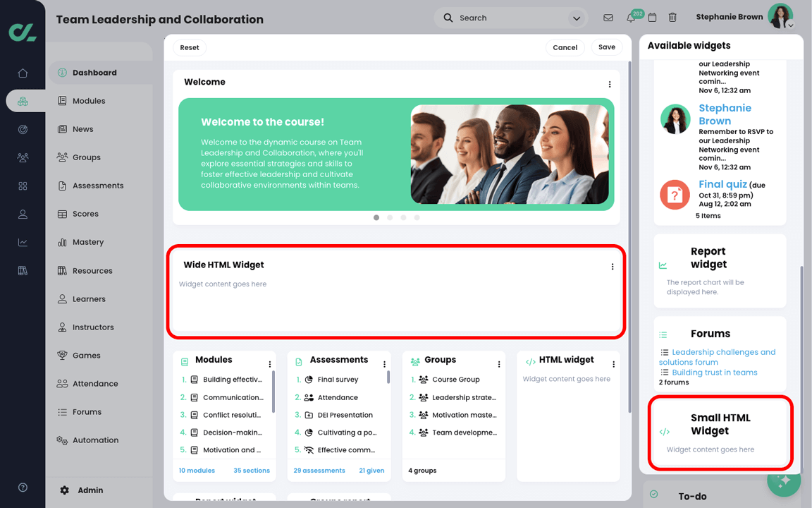Click the 10 modules link
This screenshot has height=508, width=812.
[x=197, y=471]
